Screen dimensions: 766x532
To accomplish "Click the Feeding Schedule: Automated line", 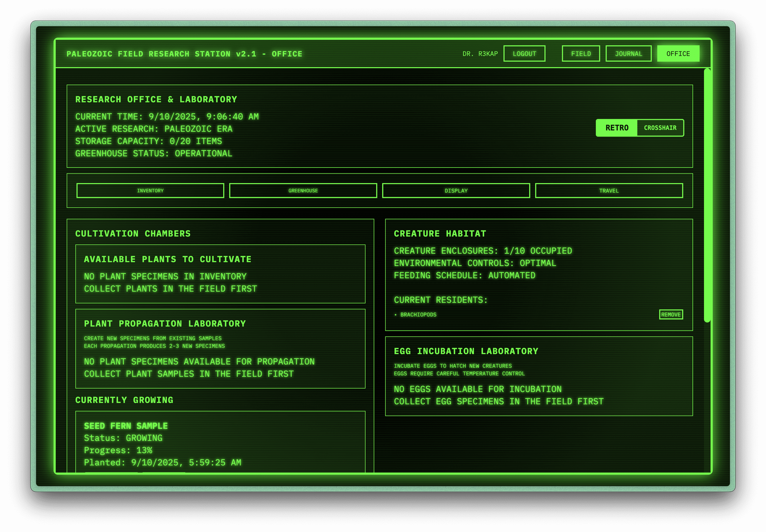I will click(464, 275).
